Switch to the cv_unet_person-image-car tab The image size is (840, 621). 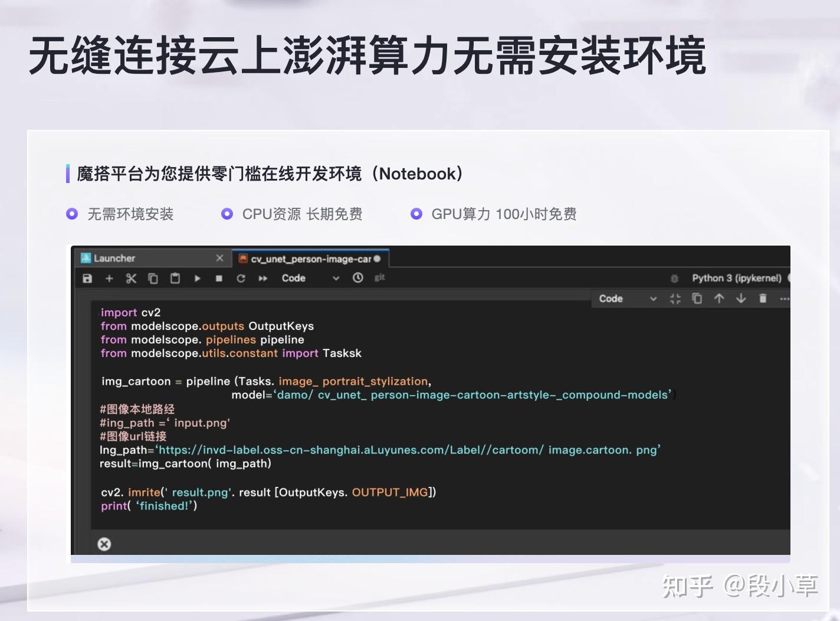tap(311, 259)
